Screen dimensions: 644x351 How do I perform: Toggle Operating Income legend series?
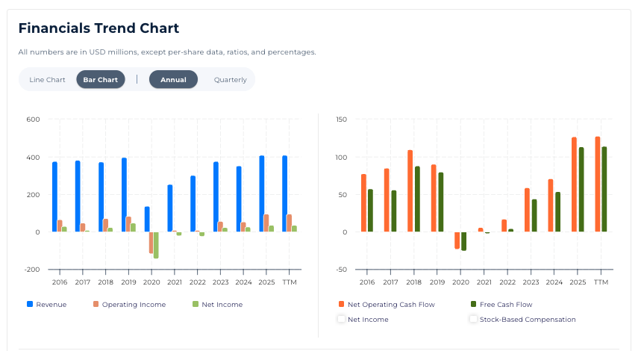[134, 305]
